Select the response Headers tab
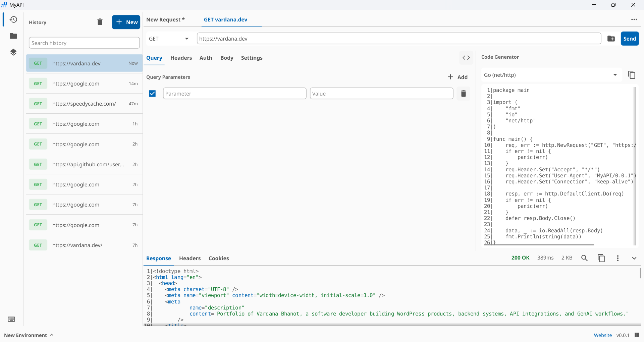Viewport: 644px width, 342px height. point(190,258)
